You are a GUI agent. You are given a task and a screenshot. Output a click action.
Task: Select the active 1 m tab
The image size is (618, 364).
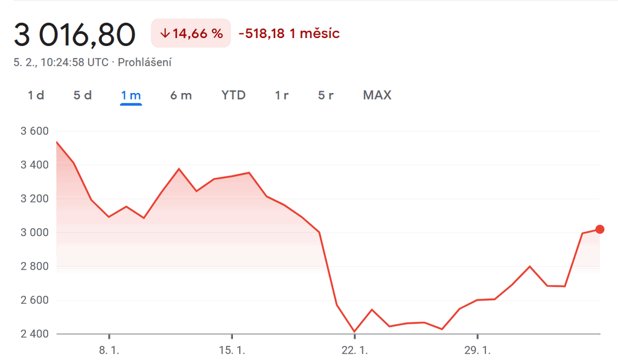point(131,95)
